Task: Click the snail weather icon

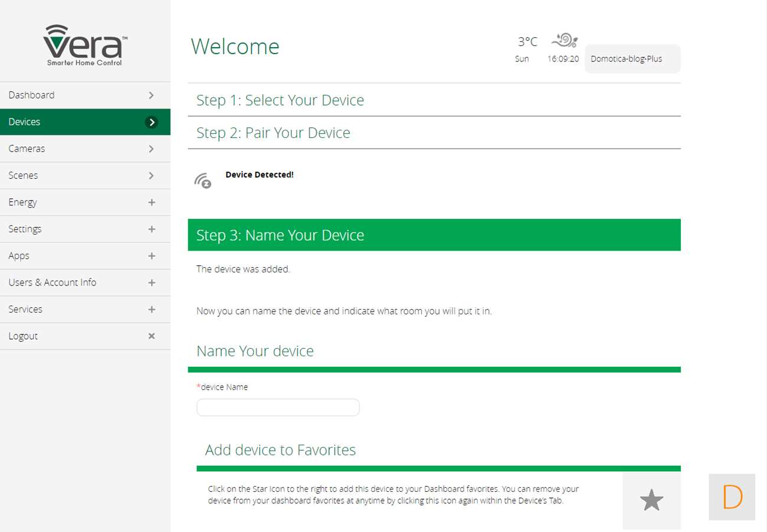Action: coord(564,40)
